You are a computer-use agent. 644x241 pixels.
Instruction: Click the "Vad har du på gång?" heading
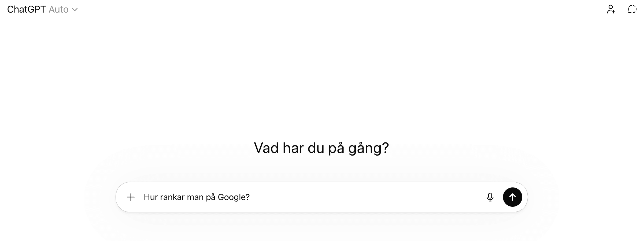click(321, 148)
